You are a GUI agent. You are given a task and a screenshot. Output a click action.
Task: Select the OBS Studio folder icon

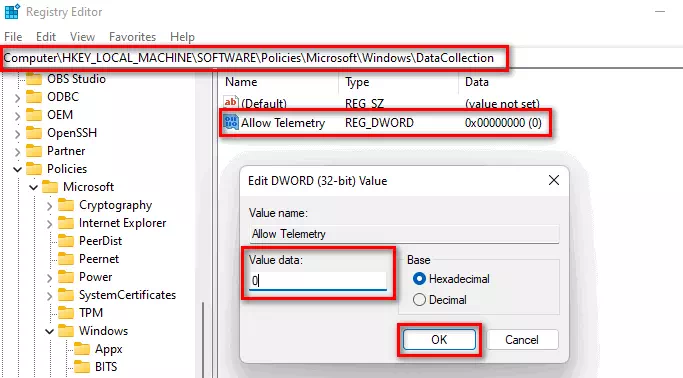[34, 79]
